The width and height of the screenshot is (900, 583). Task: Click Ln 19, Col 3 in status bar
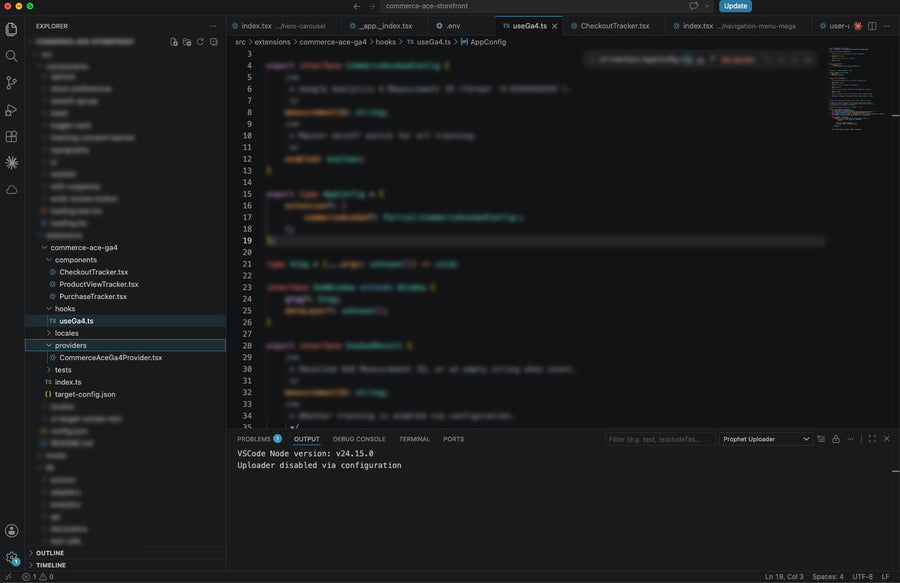tap(784, 577)
